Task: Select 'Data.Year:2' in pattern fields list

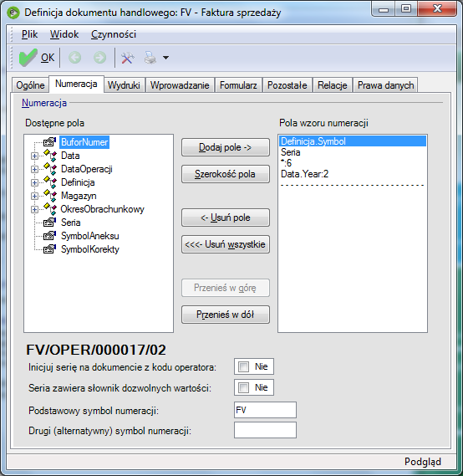Action: (353, 174)
